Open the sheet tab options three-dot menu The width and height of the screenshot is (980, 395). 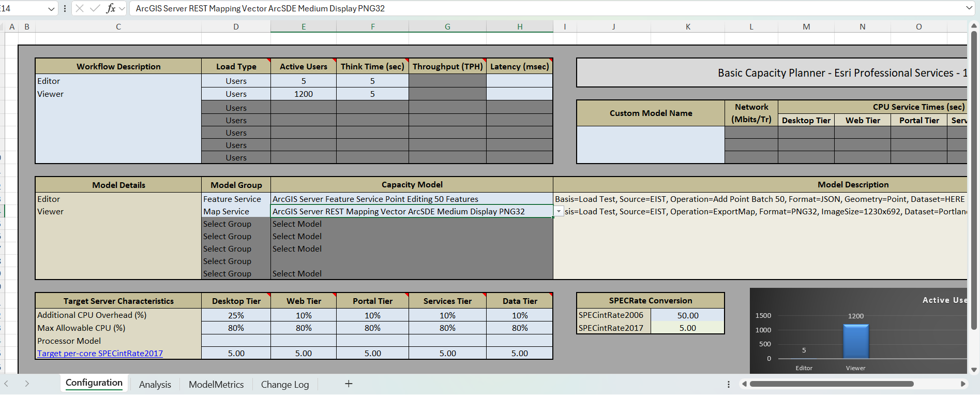click(x=728, y=384)
